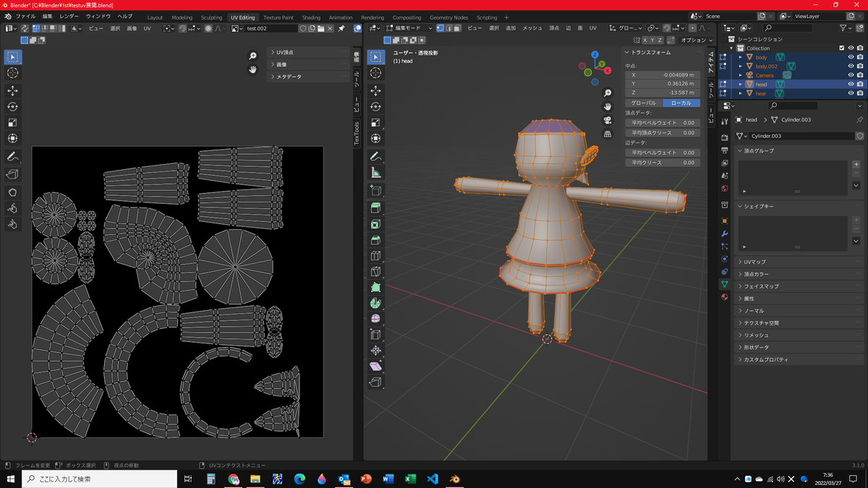Select the Measure tool in 3D viewport
The image size is (868, 488).
coord(375,173)
